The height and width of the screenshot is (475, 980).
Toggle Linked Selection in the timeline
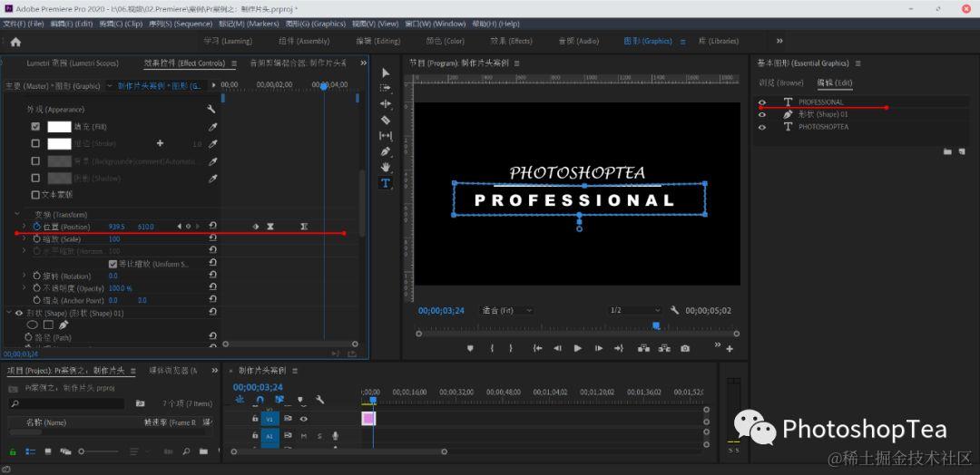279,400
